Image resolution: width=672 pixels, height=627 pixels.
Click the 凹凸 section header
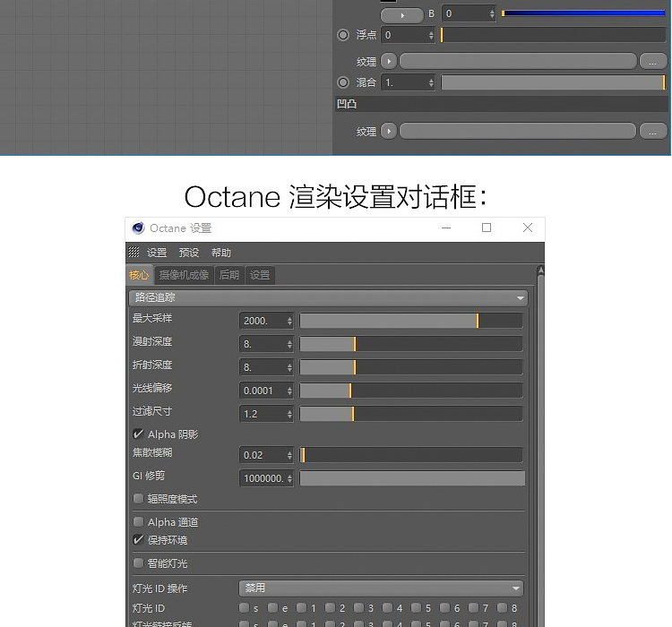[501, 104]
